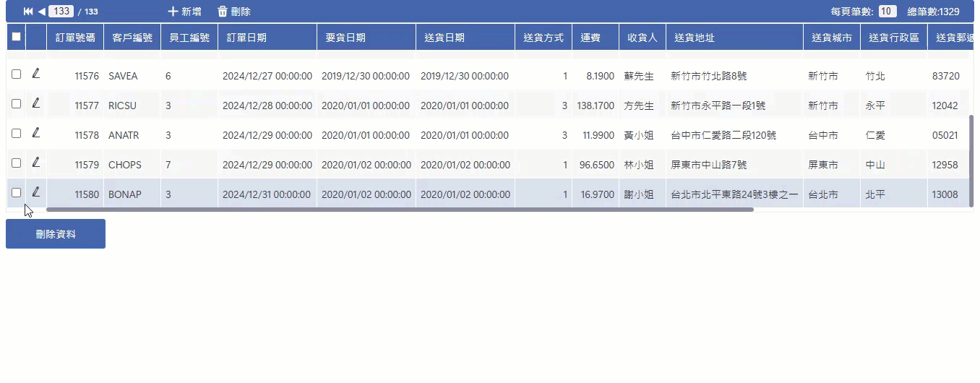This screenshot has width=980, height=383.
Task: Sort by 運費 column header
Action: tap(590, 38)
